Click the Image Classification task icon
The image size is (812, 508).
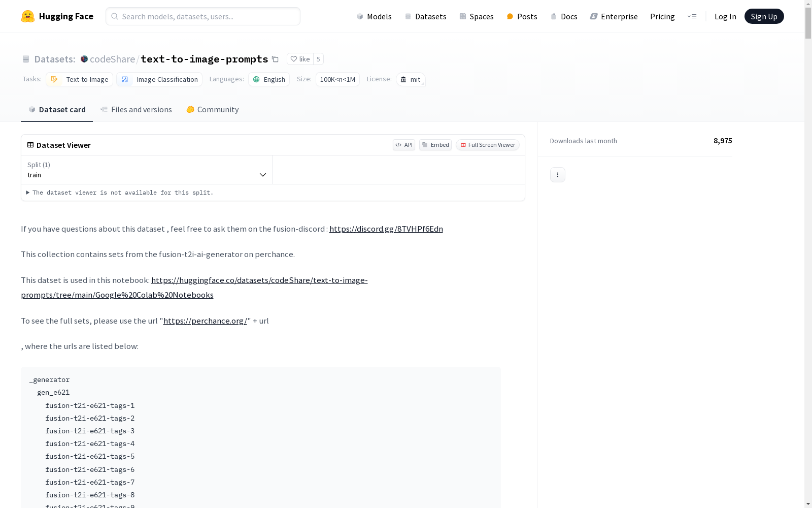coord(125,79)
